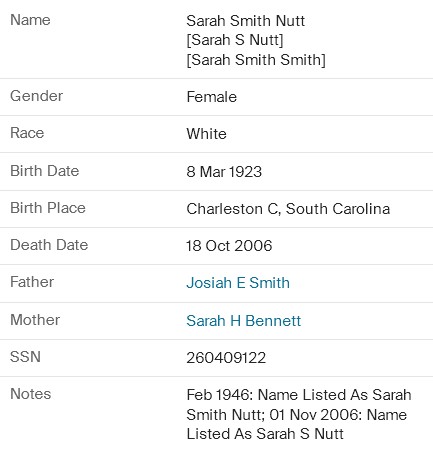The image size is (433, 452).
Task: Click the Notes text about Feb 1946
Action: point(299,414)
